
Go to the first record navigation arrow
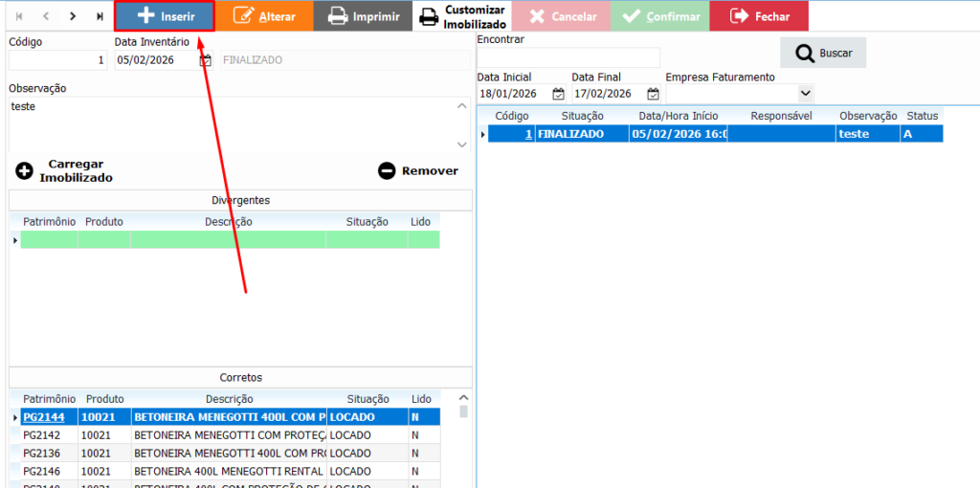click(x=19, y=16)
